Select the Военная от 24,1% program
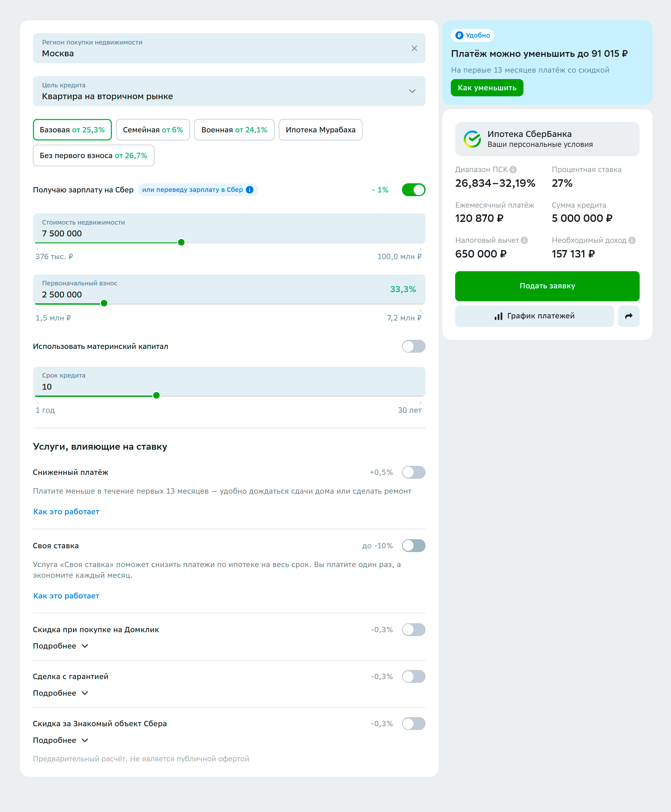Image resolution: width=671 pixels, height=812 pixels. [234, 130]
